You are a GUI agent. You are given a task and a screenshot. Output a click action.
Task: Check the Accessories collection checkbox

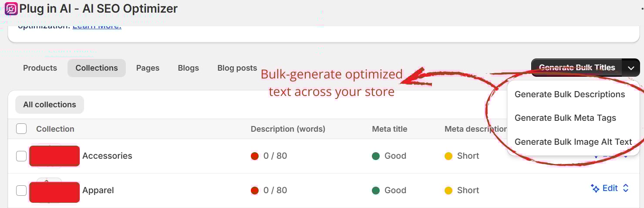click(x=21, y=156)
